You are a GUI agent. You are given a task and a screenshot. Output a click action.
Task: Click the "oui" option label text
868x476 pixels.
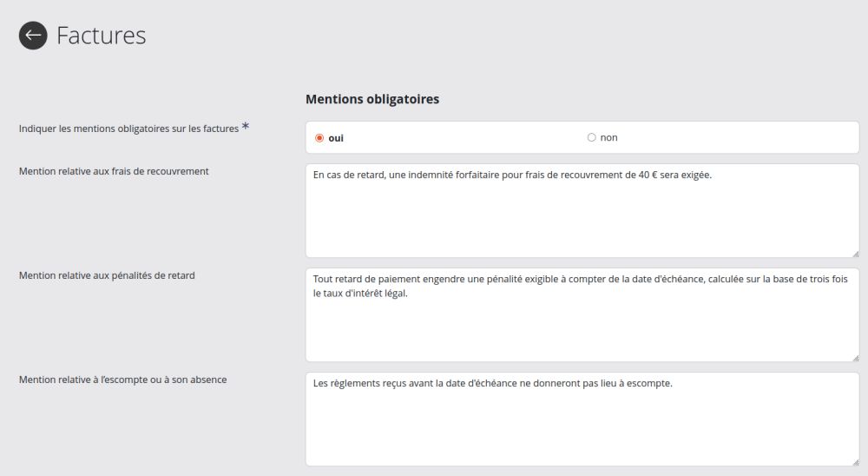point(335,137)
